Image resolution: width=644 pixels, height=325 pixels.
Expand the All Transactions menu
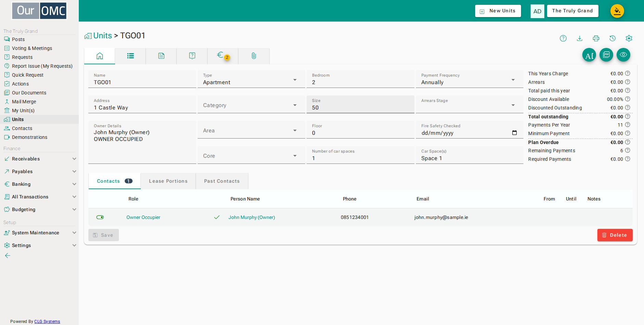click(40, 197)
